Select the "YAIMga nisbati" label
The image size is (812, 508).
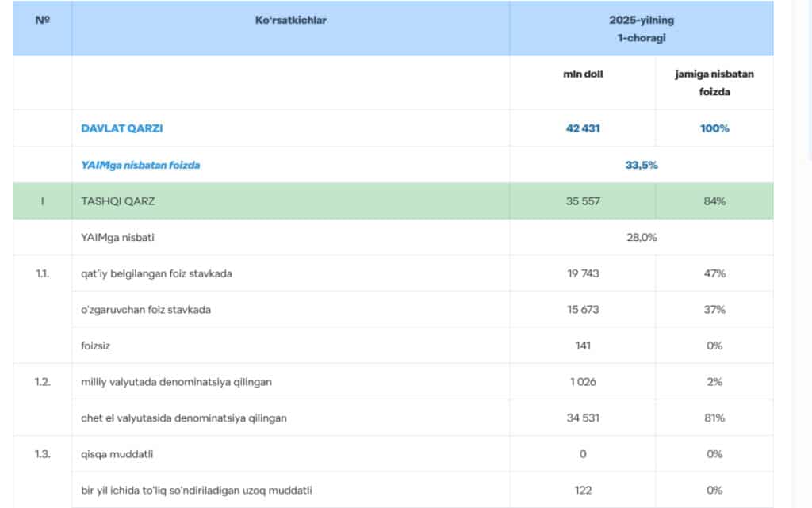point(117,238)
